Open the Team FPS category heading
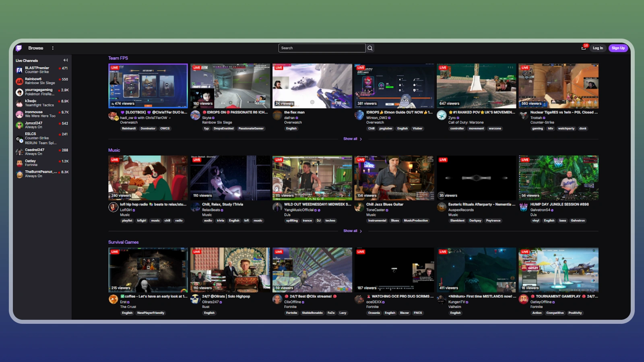Screen dimensions: 644x362 pyautogui.click(x=118, y=58)
